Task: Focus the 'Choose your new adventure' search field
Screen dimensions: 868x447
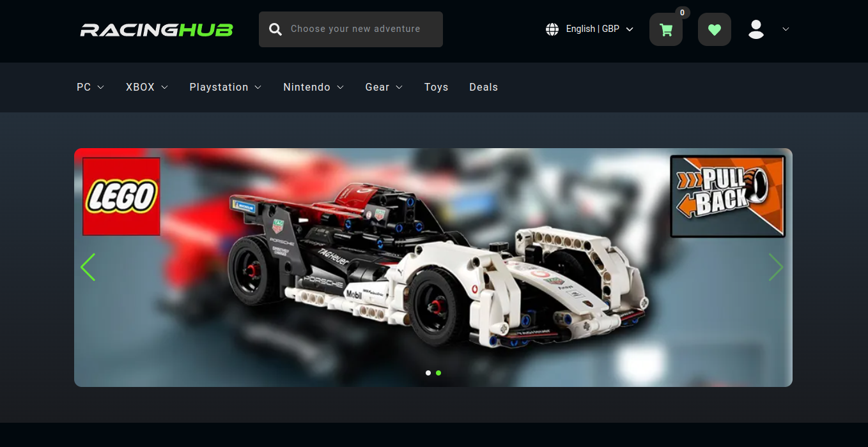Action: pyautogui.click(x=351, y=29)
